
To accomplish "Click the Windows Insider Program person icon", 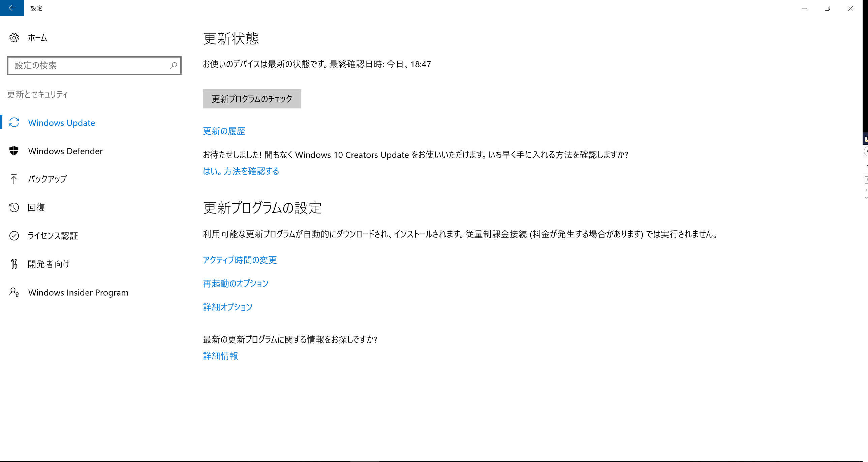I will (x=14, y=292).
